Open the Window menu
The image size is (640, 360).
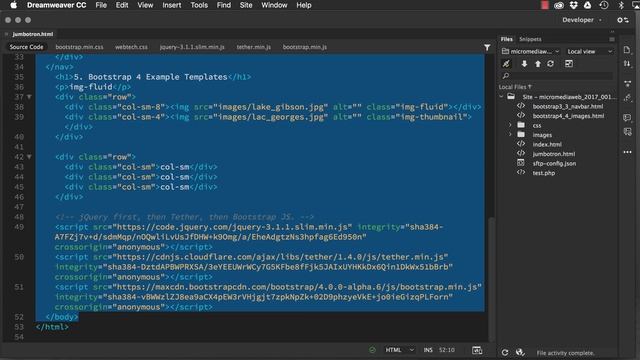click(x=274, y=5)
